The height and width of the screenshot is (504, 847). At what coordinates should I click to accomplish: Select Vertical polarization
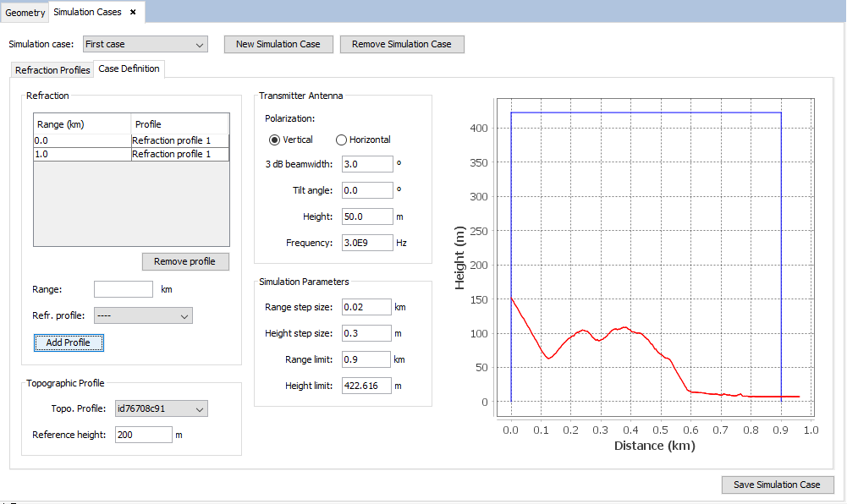[274, 140]
